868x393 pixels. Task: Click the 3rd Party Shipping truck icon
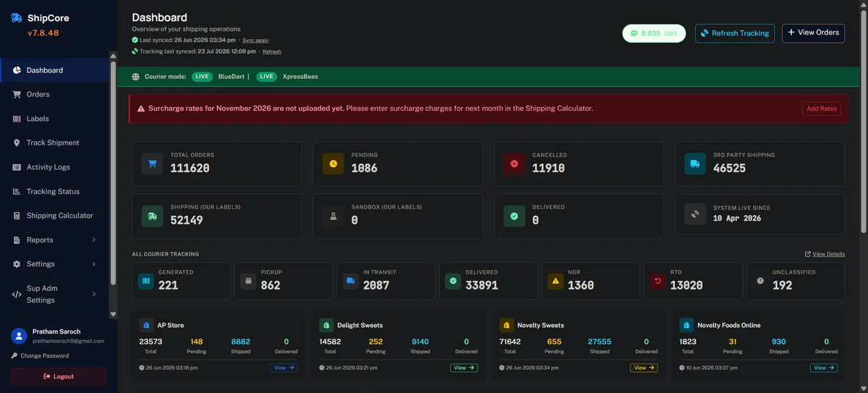point(695,164)
